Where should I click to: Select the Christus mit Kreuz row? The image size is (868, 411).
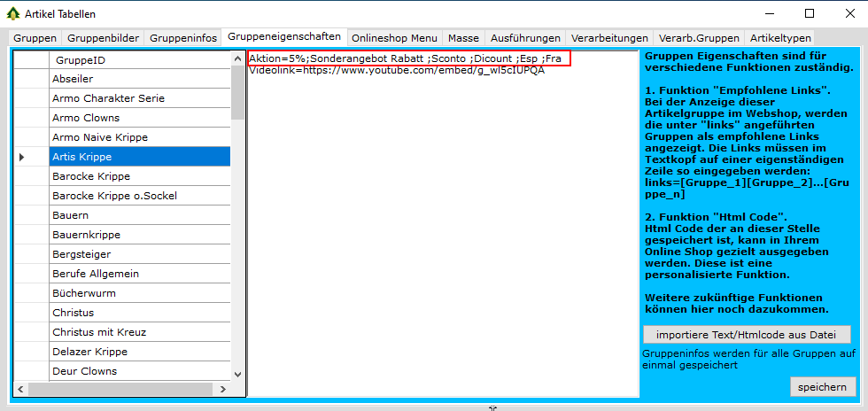click(x=139, y=332)
